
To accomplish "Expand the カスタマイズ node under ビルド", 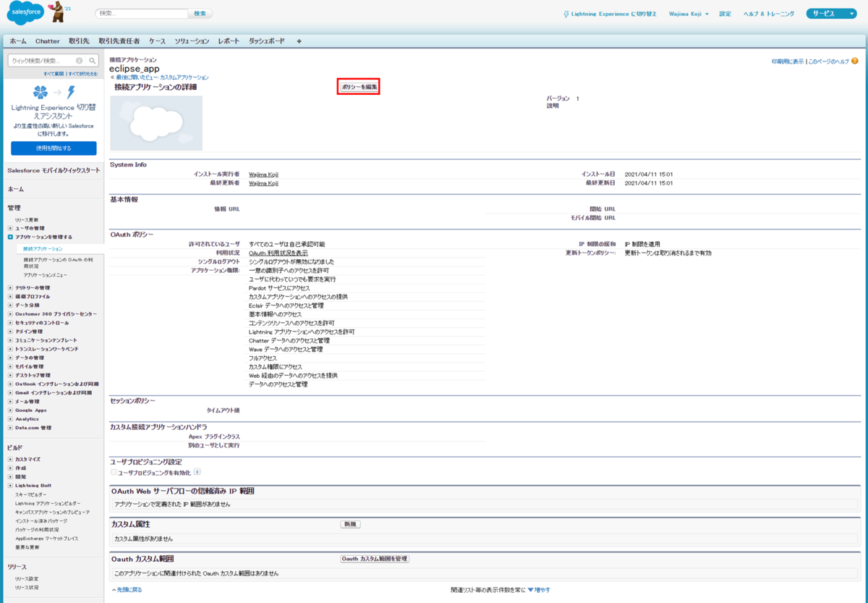I will click(x=10, y=459).
